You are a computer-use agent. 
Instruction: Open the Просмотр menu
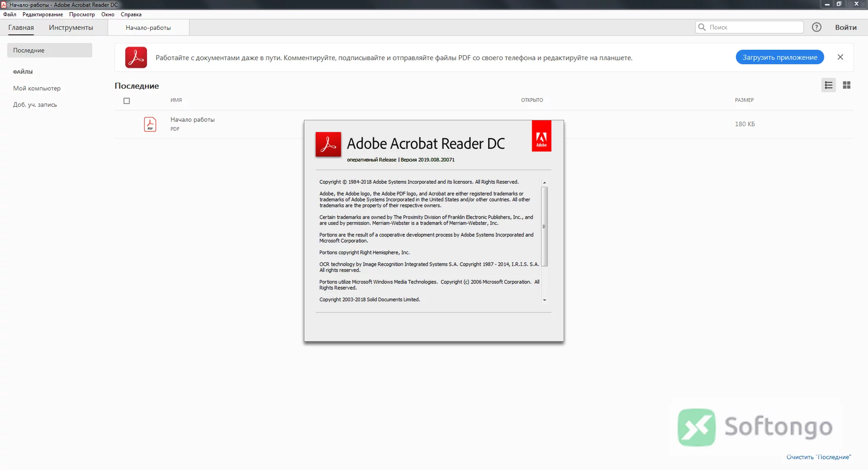click(x=82, y=14)
